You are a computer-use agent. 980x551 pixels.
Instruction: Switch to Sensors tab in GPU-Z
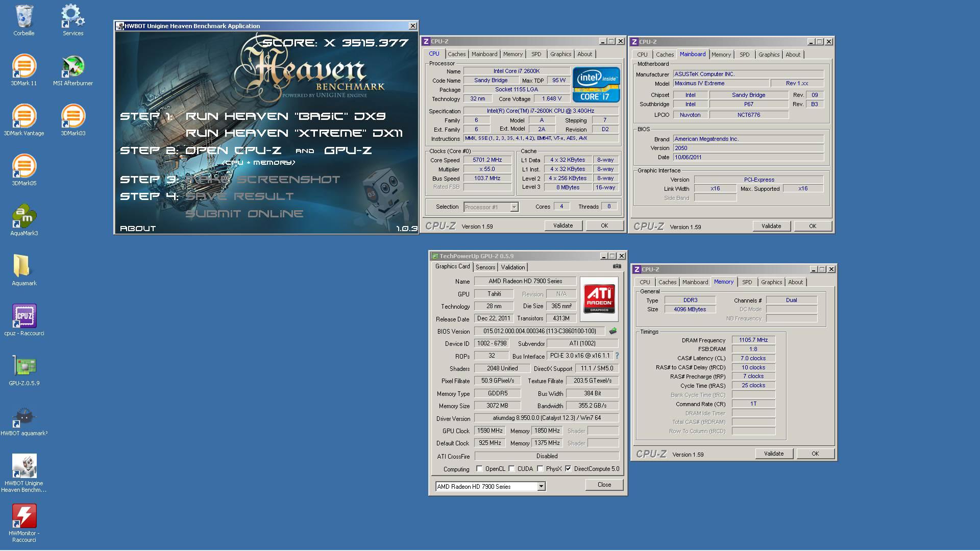(x=485, y=267)
